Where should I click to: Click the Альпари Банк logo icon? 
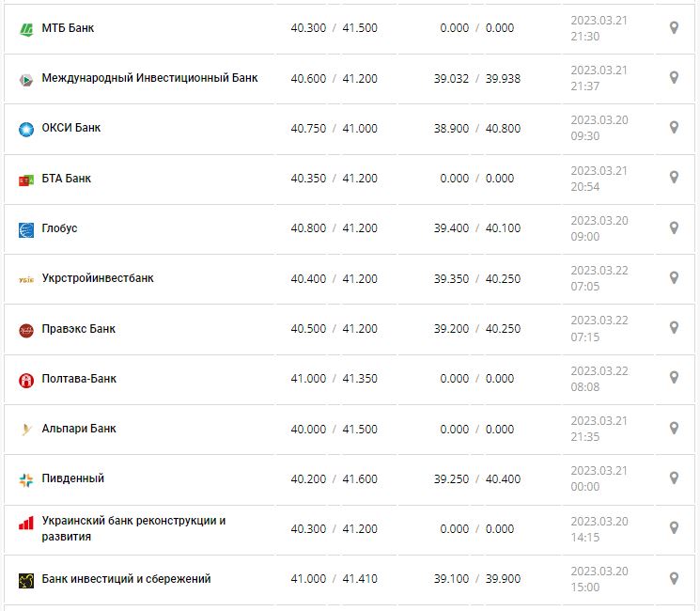click(x=26, y=430)
